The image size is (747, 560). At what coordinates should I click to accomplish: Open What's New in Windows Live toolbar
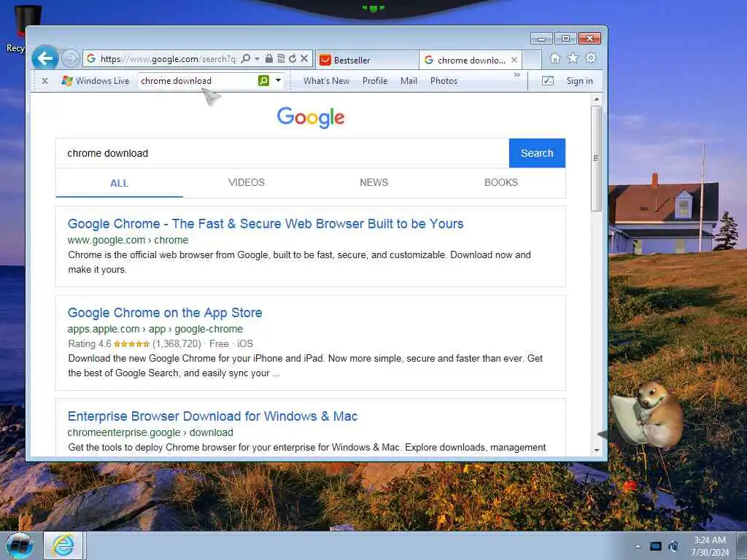326,81
